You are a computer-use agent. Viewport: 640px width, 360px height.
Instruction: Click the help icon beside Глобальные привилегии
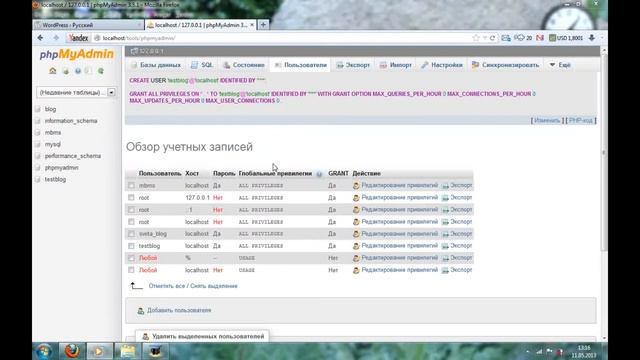point(319,174)
